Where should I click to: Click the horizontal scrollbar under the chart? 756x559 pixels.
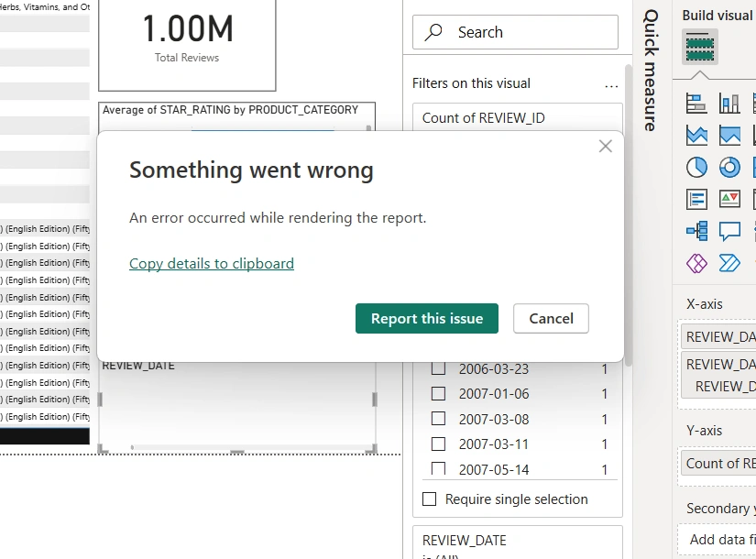(x=251, y=447)
